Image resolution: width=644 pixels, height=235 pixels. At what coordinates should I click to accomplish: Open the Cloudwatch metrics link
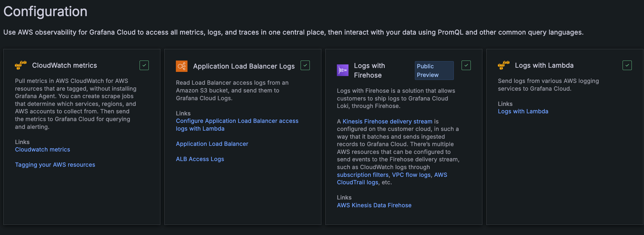coord(43,149)
